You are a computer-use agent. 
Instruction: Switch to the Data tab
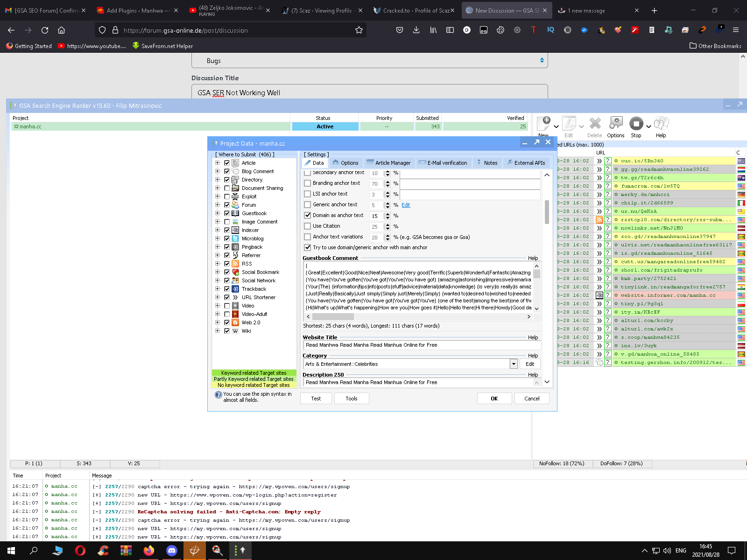click(315, 163)
